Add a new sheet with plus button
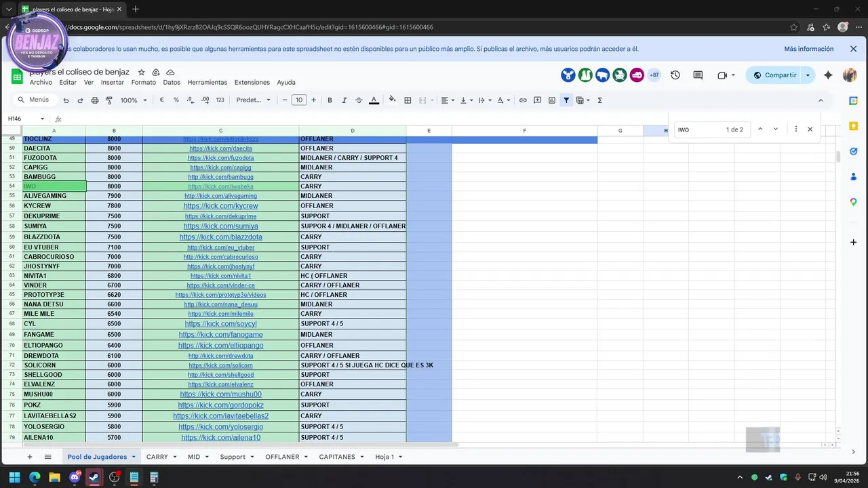 [29, 457]
